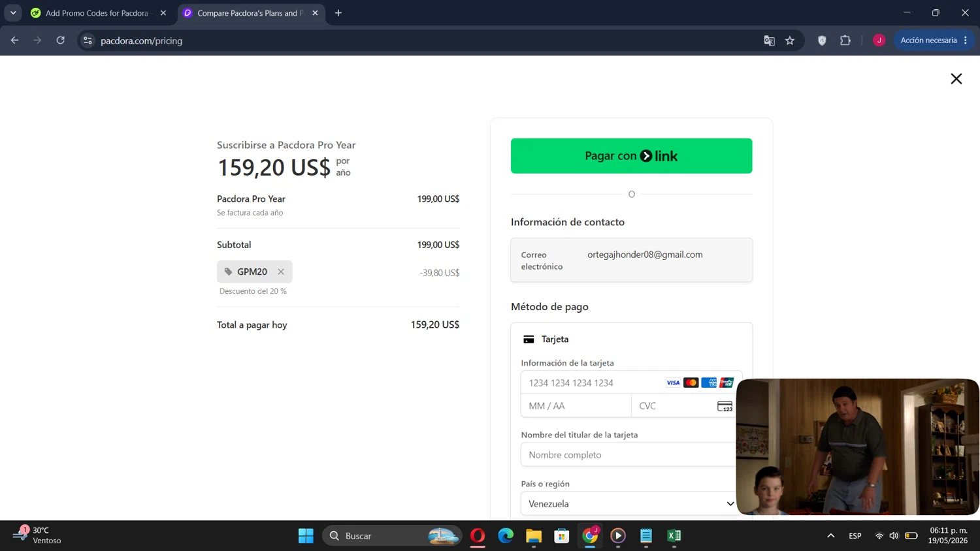Focus the card number field
Viewport: 980px width, 551px height.
coord(631,383)
